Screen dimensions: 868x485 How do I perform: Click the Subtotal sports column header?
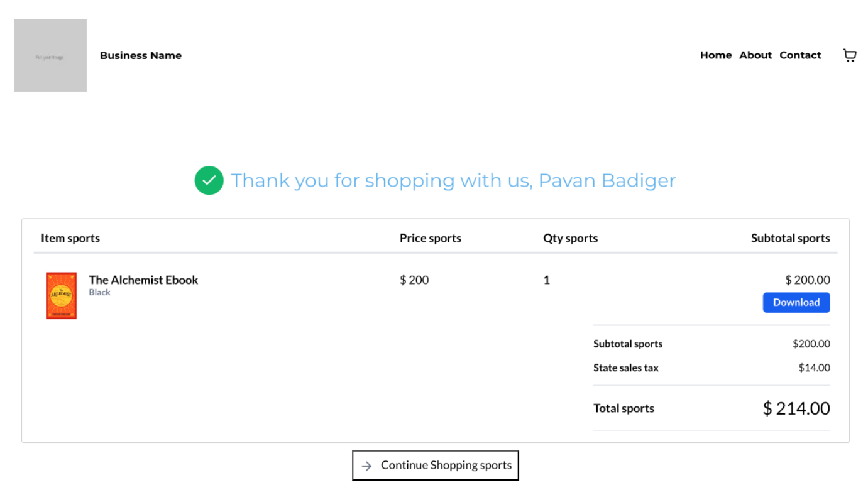click(790, 238)
